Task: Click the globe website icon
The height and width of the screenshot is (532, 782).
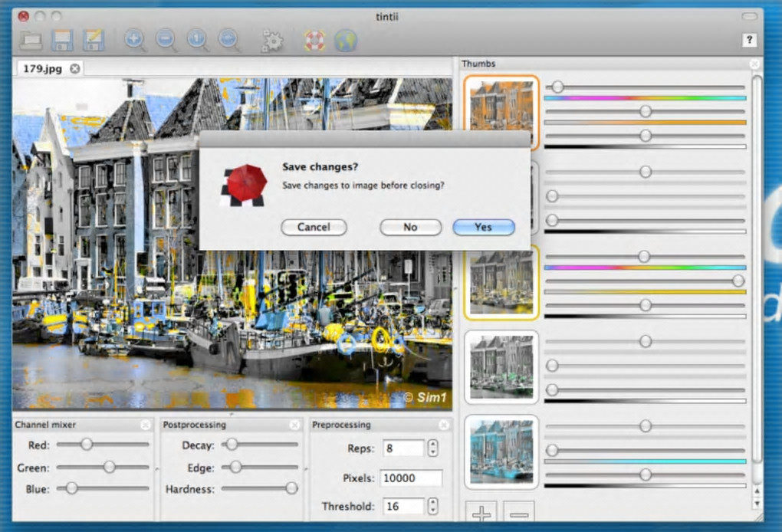Action: click(346, 40)
